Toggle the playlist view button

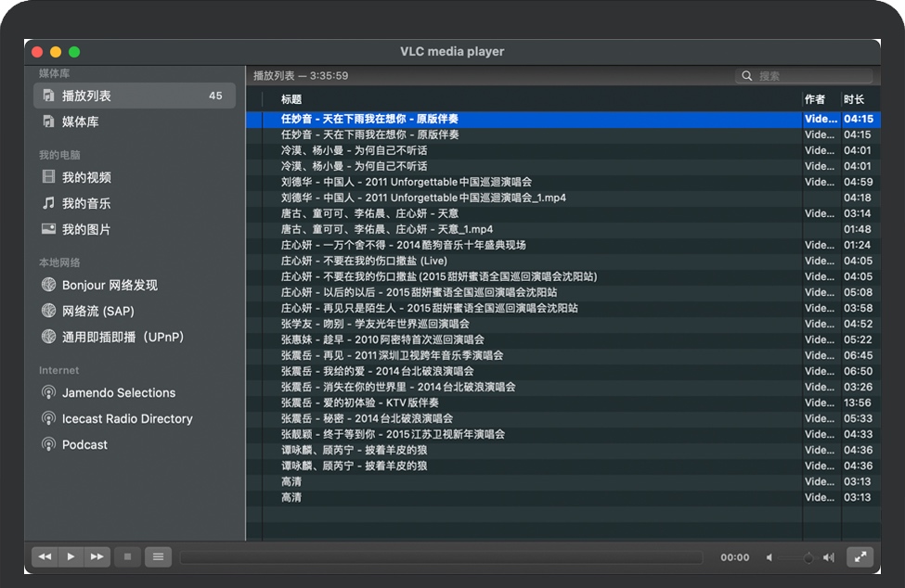click(158, 556)
